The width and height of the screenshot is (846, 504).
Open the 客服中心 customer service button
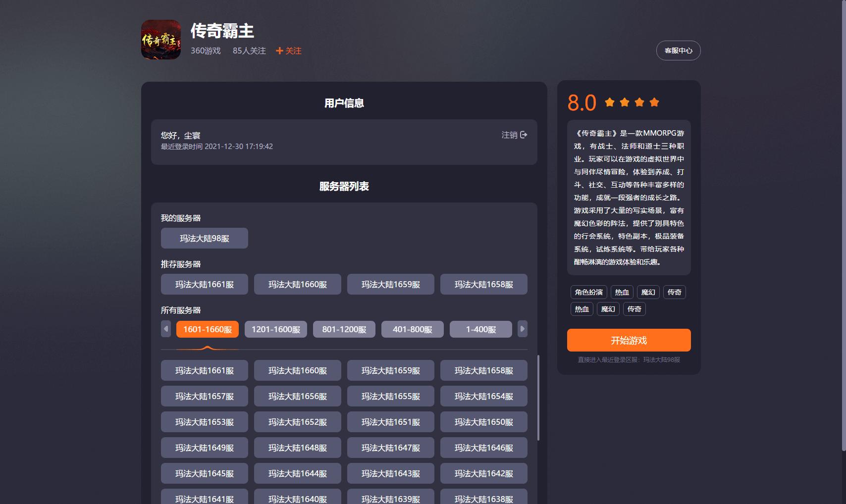click(x=678, y=50)
